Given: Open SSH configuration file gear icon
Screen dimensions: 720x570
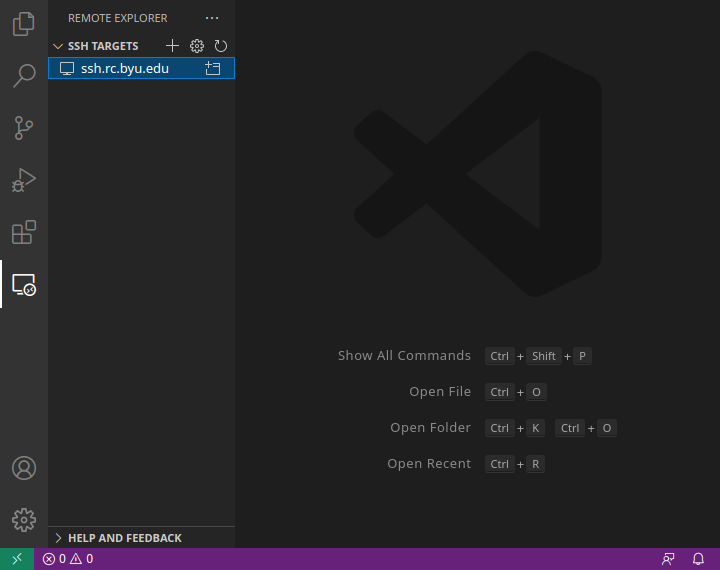Looking at the screenshot, I should (x=197, y=45).
